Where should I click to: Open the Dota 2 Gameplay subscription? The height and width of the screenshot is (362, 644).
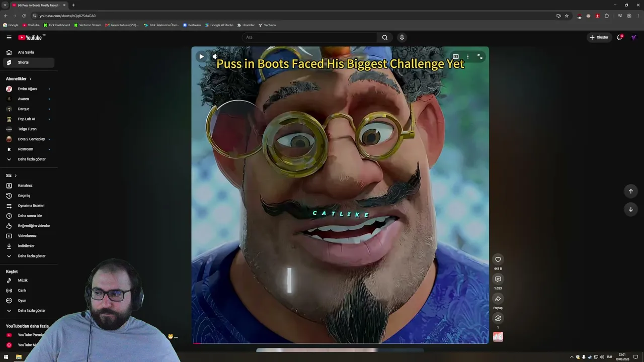pos(29,139)
